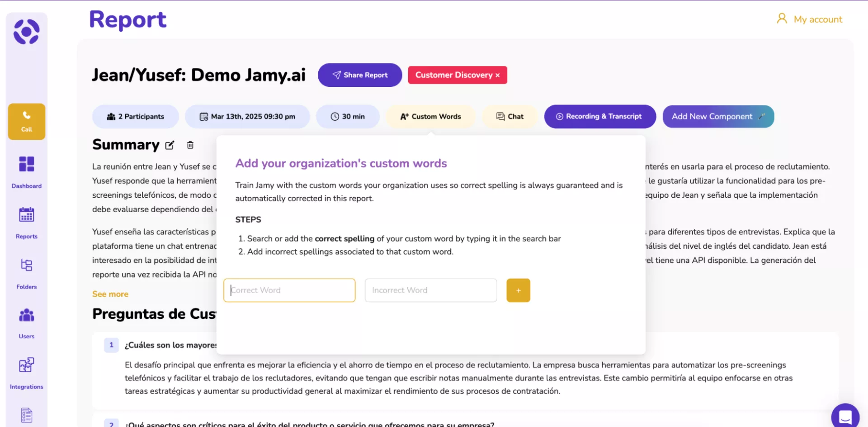Click the Jamy logo icon
This screenshot has height=427, width=868.
26,32
